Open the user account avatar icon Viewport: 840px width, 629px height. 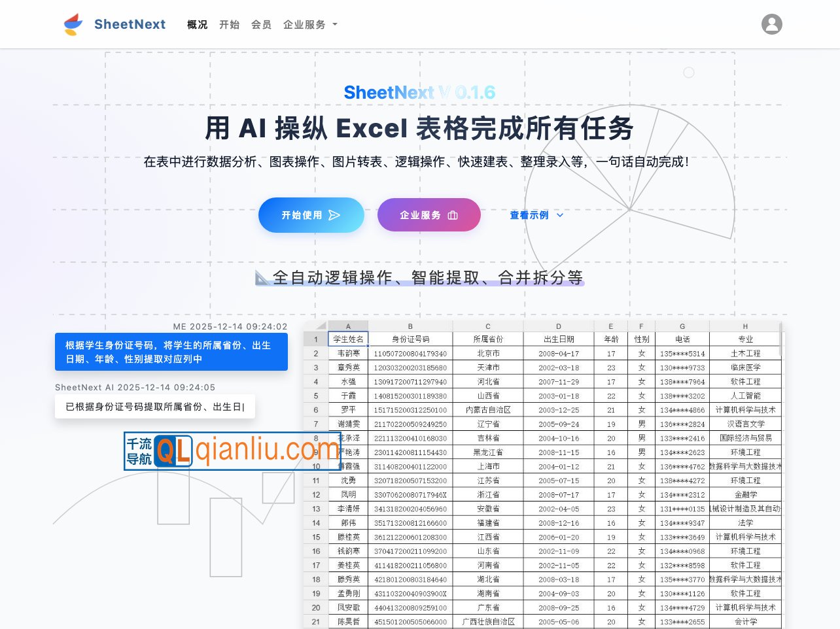(772, 24)
